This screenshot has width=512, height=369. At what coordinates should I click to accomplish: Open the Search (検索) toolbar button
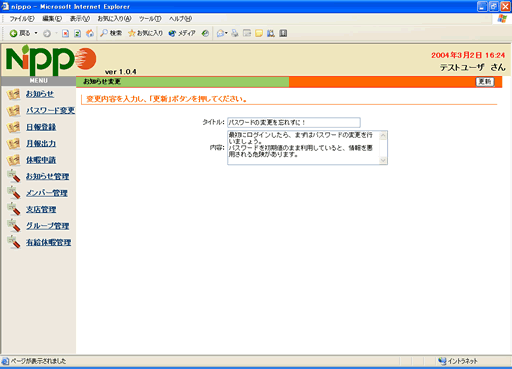[x=111, y=33]
